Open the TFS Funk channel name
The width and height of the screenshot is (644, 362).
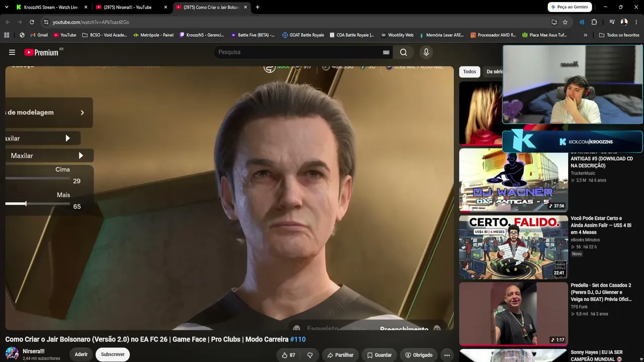[579, 307]
